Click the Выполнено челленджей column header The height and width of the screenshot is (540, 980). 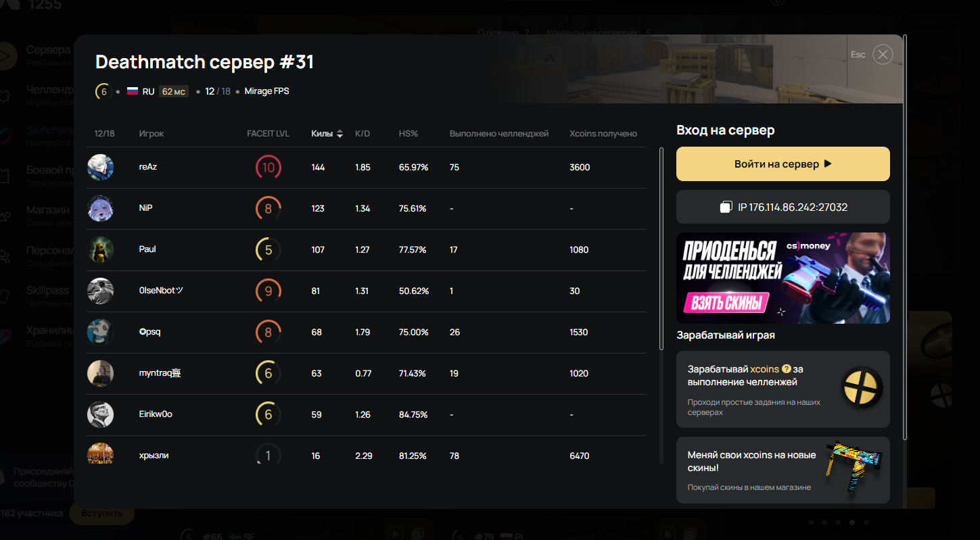pos(499,134)
